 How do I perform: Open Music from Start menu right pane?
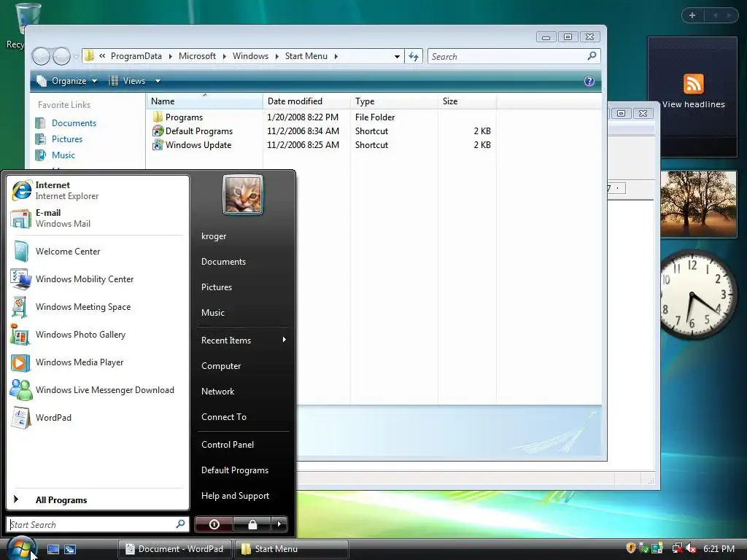point(243,312)
